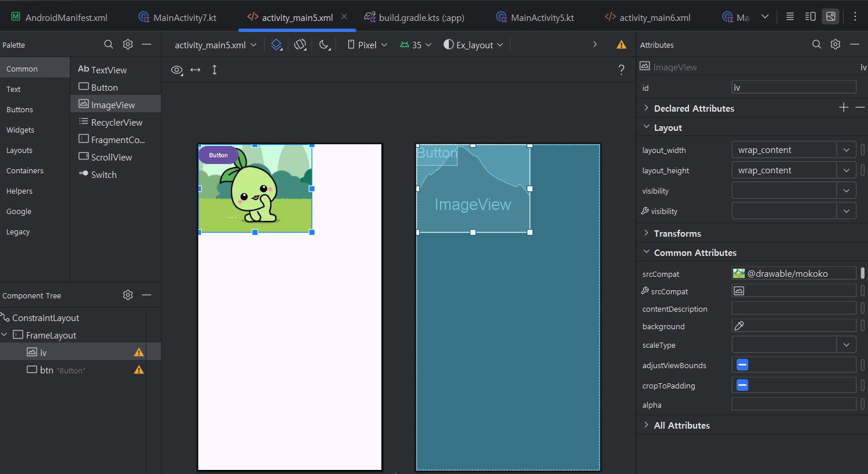
Task: Click the contentDescription input field
Action: pos(794,308)
